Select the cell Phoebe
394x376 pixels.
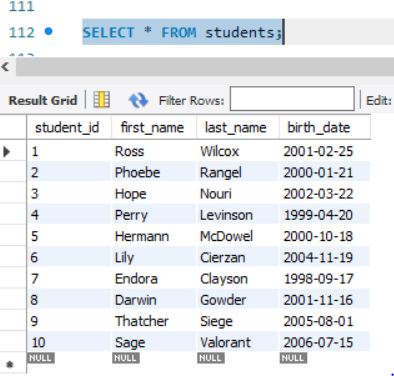(154, 173)
